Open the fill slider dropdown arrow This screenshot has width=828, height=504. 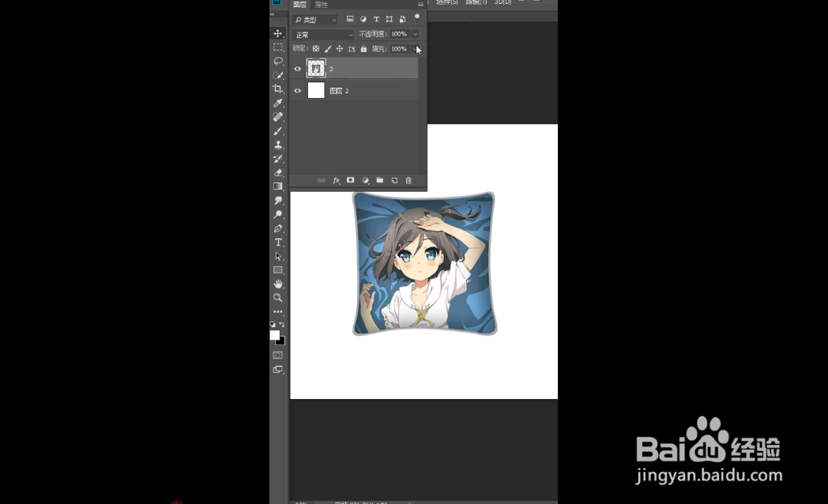pyautogui.click(x=416, y=48)
